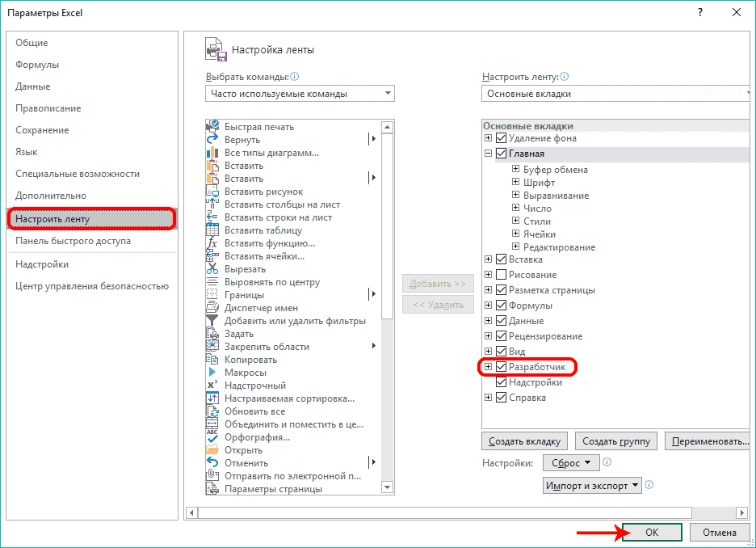756x548 pixels.
Task: Select the Настроить ленту category
Action: coord(91,219)
